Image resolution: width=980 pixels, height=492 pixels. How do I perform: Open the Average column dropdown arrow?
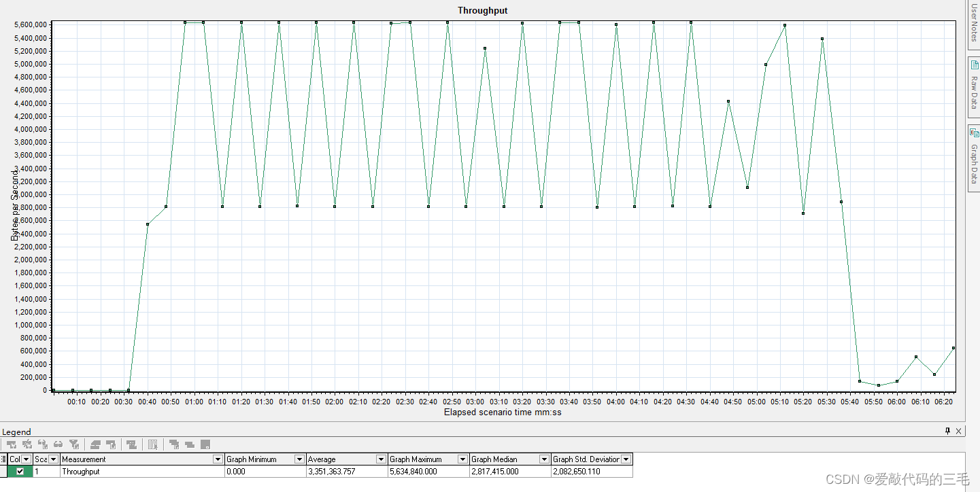(x=382, y=459)
